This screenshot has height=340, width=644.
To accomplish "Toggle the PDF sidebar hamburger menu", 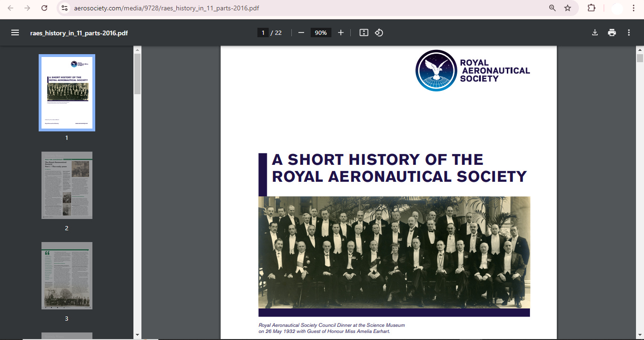I will click(x=15, y=32).
